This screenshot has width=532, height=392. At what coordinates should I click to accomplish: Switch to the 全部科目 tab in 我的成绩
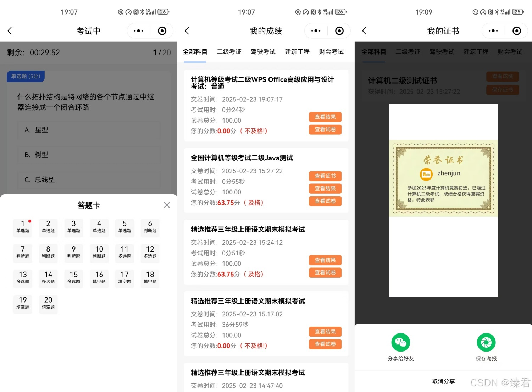pos(195,52)
